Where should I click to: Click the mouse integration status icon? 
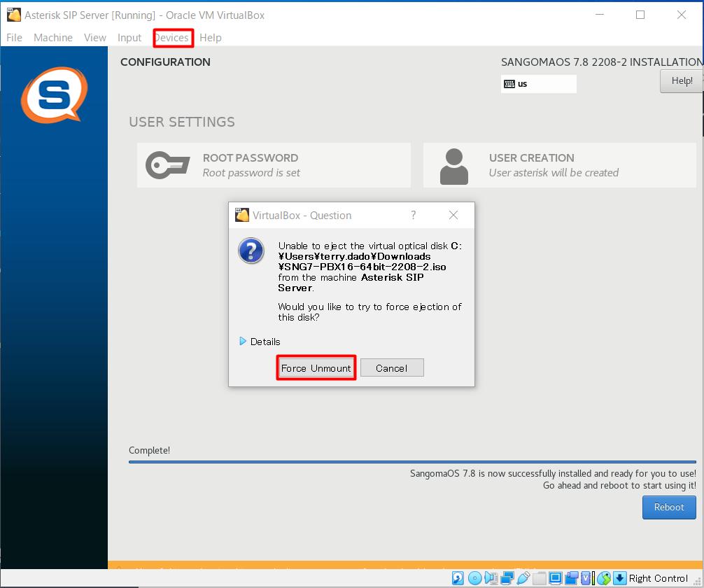pyautogui.click(x=604, y=578)
